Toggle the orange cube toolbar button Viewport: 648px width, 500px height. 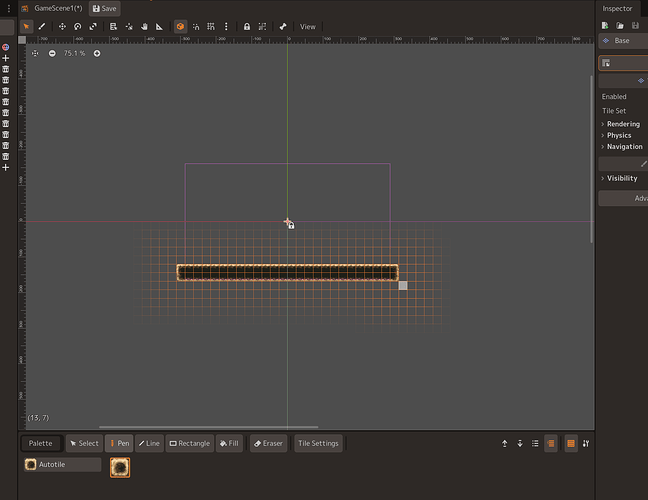pos(180,27)
